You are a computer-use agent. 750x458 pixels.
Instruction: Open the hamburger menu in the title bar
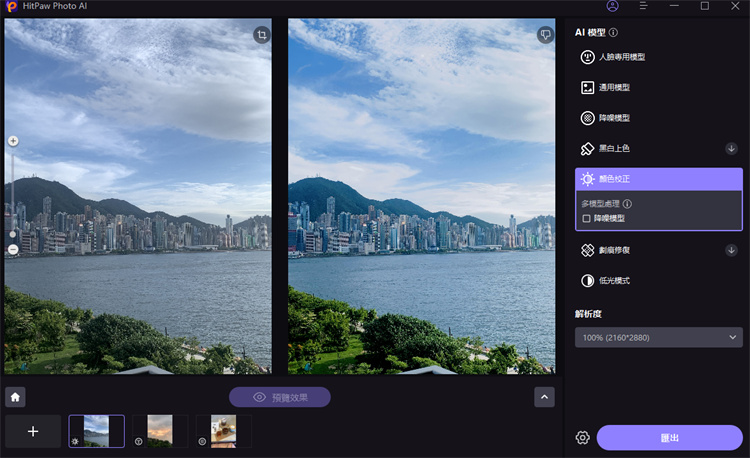pos(643,6)
